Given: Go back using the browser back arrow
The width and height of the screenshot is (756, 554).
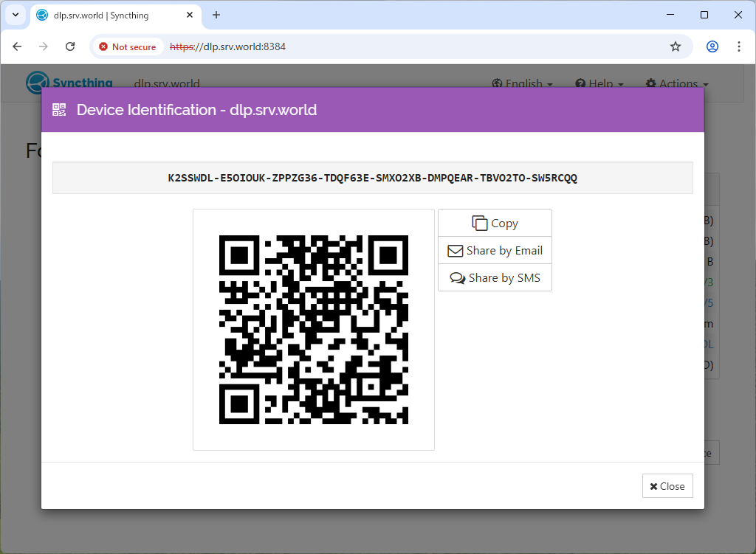Looking at the screenshot, I should pyautogui.click(x=18, y=46).
